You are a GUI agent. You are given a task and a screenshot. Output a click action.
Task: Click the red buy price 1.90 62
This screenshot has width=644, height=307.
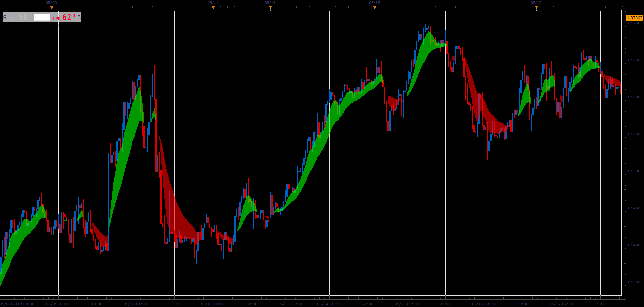coord(64,17)
